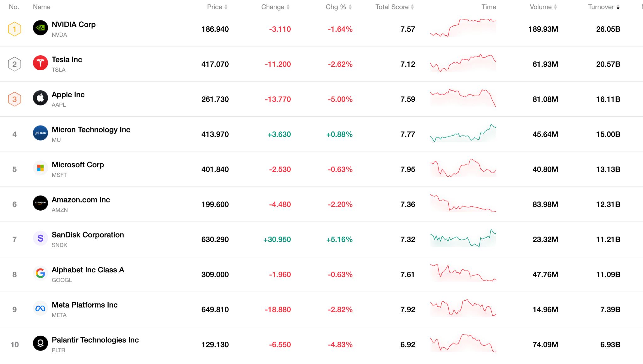Open the Apple intraday price chart
This screenshot has height=364, width=643.
(x=463, y=98)
